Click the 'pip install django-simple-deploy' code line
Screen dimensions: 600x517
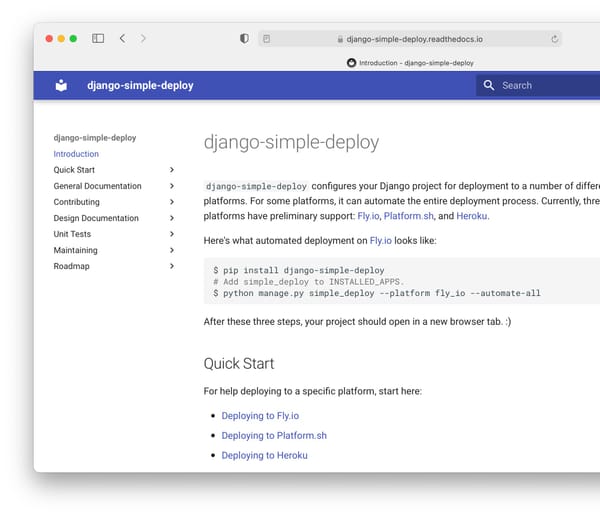(299, 271)
